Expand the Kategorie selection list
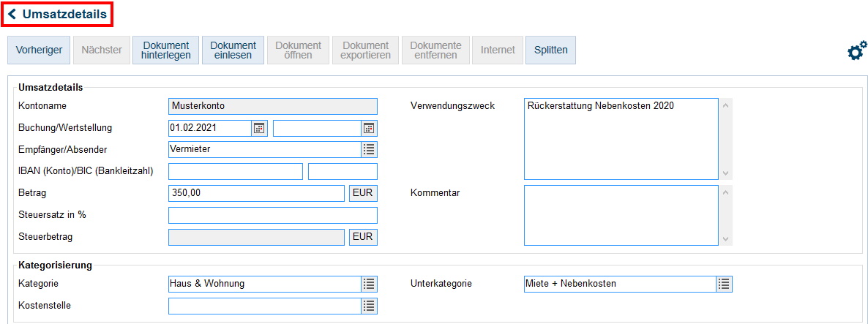This screenshot has width=868, height=324. pyautogui.click(x=369, y=284)
